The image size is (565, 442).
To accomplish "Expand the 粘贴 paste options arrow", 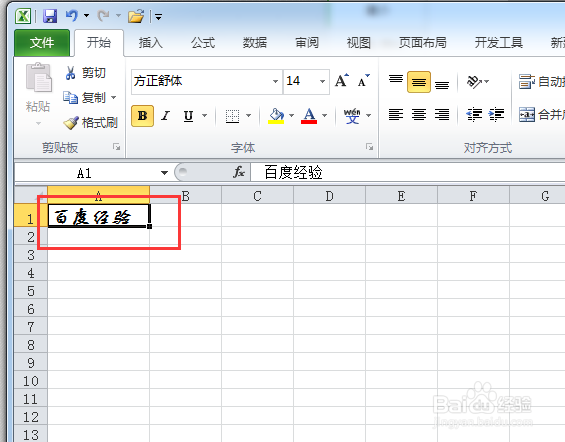I will 38,123.
